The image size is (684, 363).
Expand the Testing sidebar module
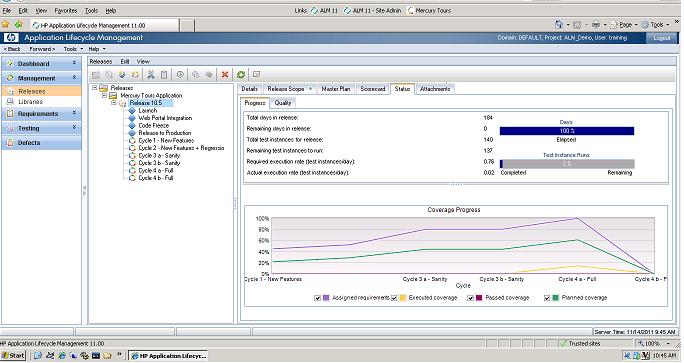pyautogui.click(x=74, y=127)
